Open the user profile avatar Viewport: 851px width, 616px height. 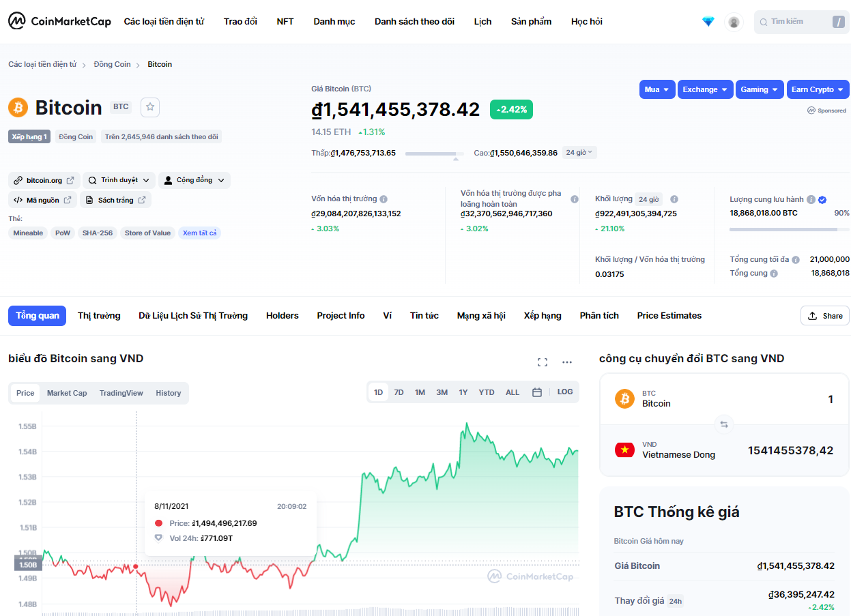coord(734,22)
